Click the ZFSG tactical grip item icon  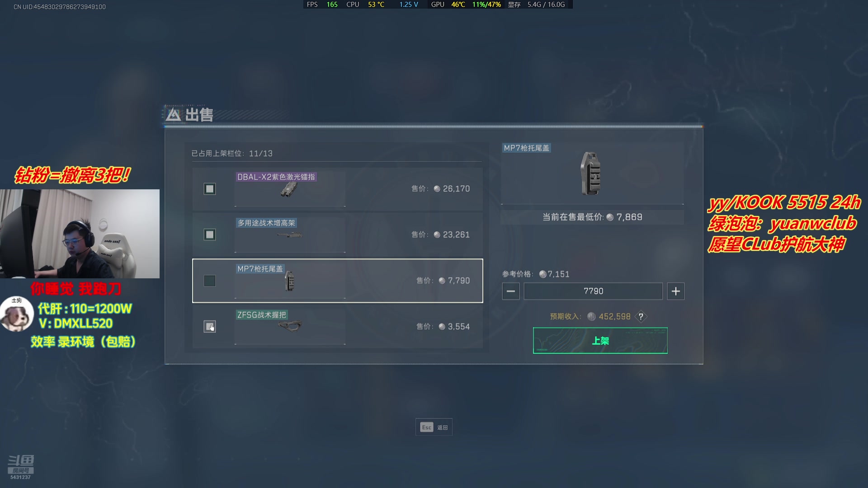coord(290,326)
